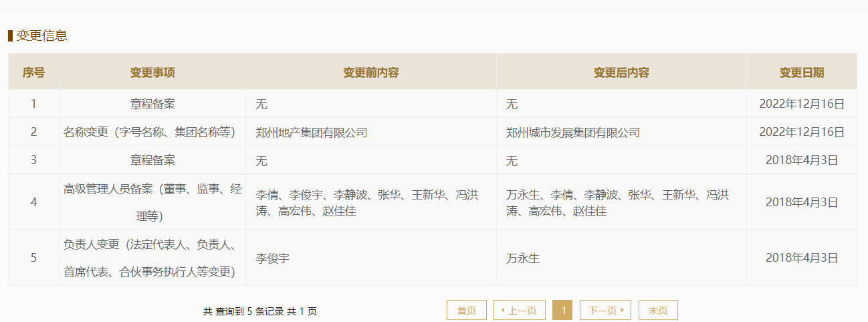Click row 1's 无 in 变更前内容 column
Viewport: 868px width, 322px height.
(261, 104)
